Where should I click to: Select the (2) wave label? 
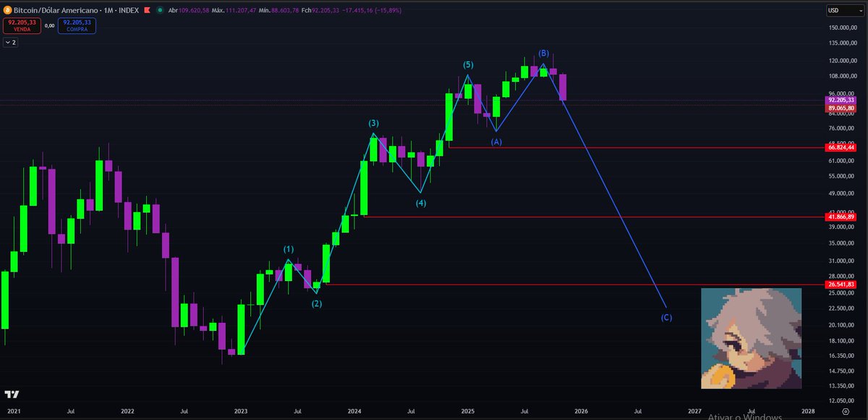[x=317, y=303]
